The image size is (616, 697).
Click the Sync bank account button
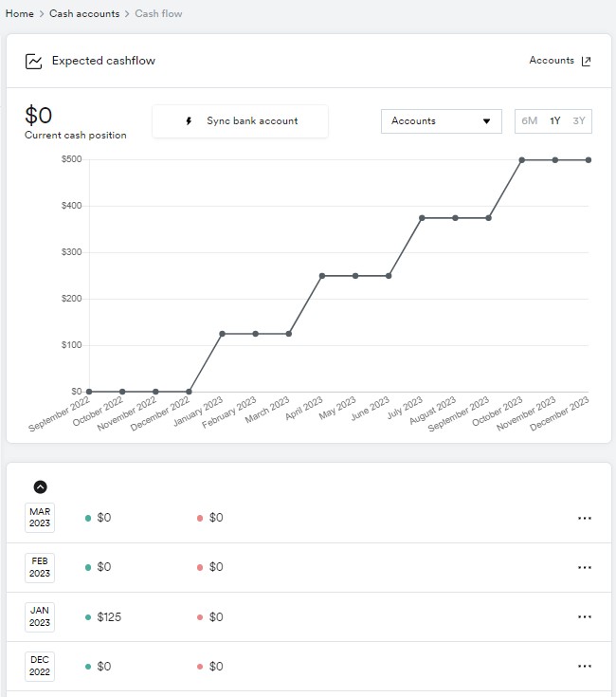coord(241,121)
